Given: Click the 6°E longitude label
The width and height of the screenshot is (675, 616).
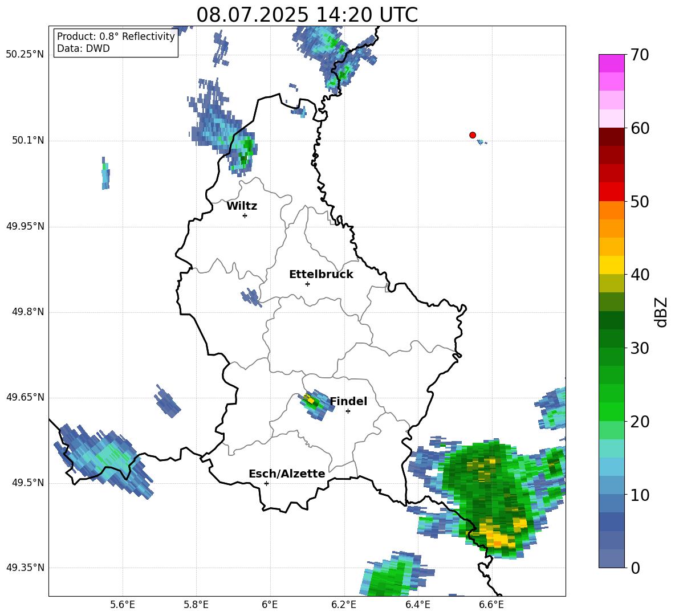Looking at the screenshot, I should tap(270, 605).
